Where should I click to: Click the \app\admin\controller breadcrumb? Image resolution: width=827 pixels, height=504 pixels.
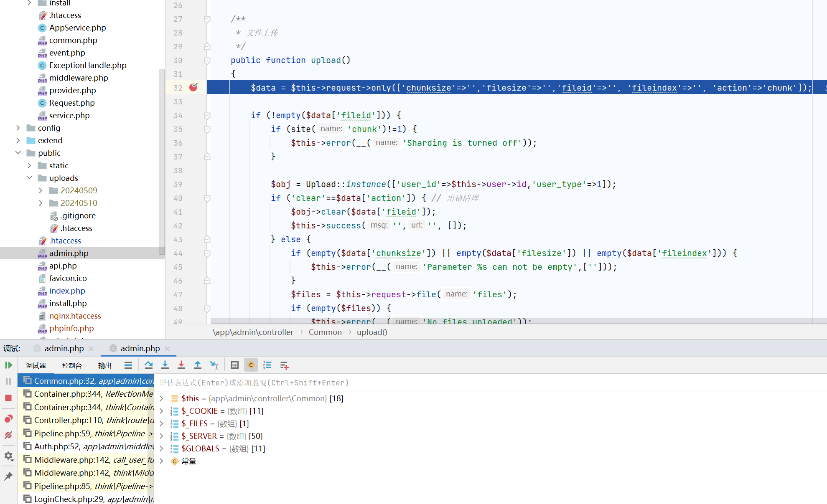coord(253,332)
